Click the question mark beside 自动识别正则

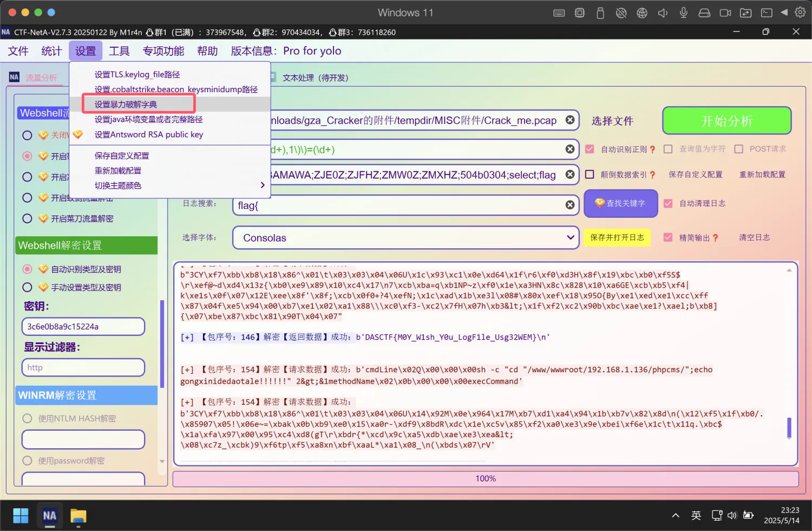[x=652, y=150]
